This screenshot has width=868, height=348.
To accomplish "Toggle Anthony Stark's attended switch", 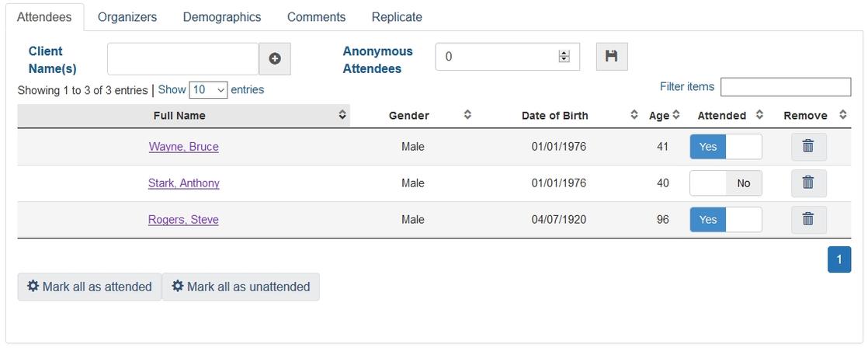I will pyautogui.click(x=725, y=183).
